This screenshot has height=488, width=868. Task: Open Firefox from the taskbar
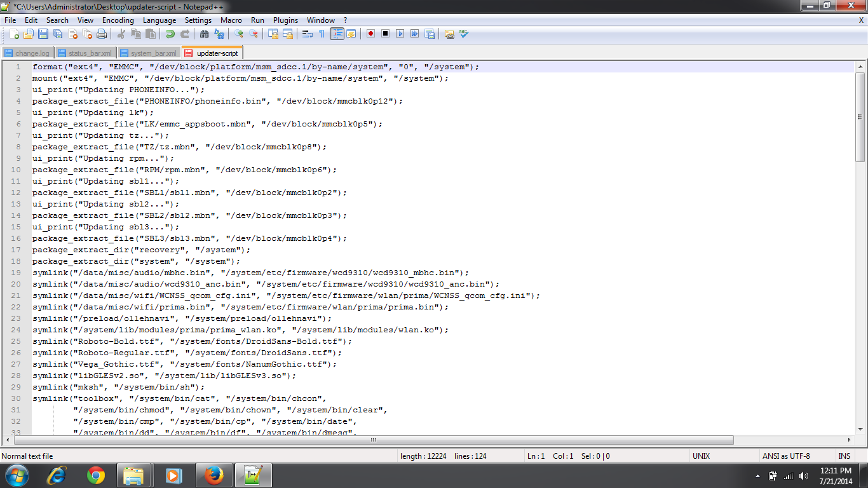pos(214,475)
